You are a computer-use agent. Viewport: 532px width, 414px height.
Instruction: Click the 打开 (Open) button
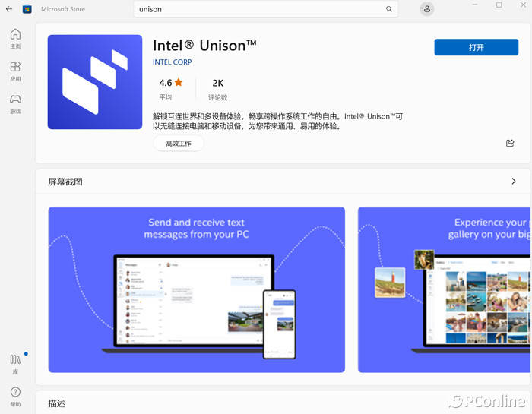tap(476, 47)
